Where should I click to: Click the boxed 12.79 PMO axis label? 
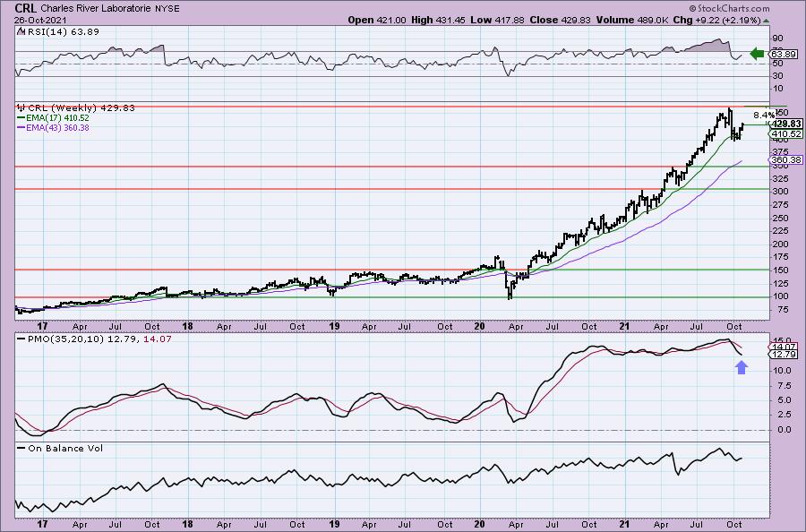[784, 355]
